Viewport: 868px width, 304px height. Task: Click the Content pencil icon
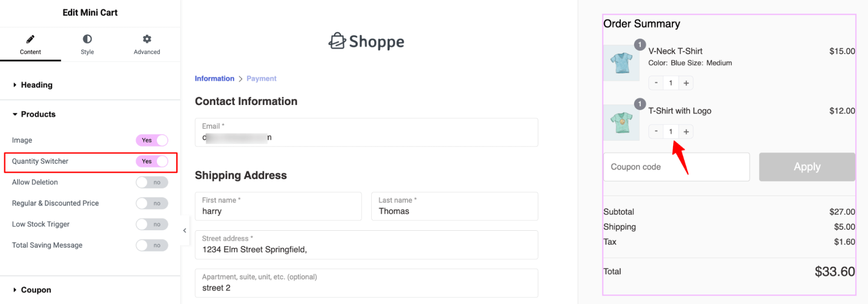pos(30,39)
